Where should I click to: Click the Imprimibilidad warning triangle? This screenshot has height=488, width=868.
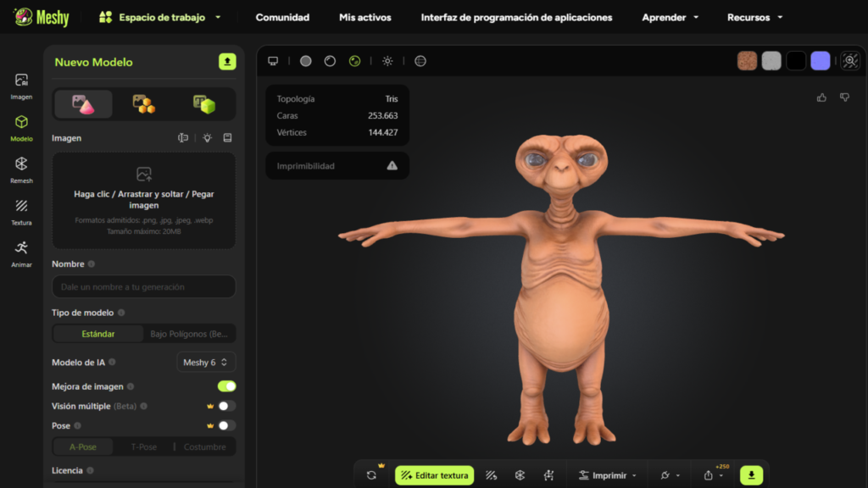pyautogui.click(x=392, y=165)
